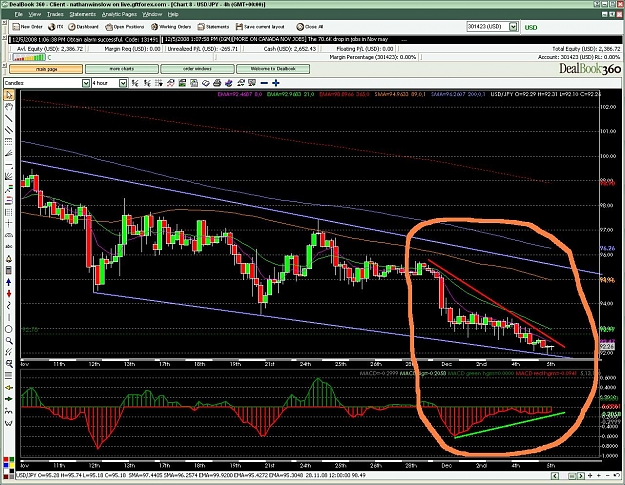Click the chart scroll-left arrow at the bottom right
This screenshot has width=625, height=485.
(x=554, y=476)
